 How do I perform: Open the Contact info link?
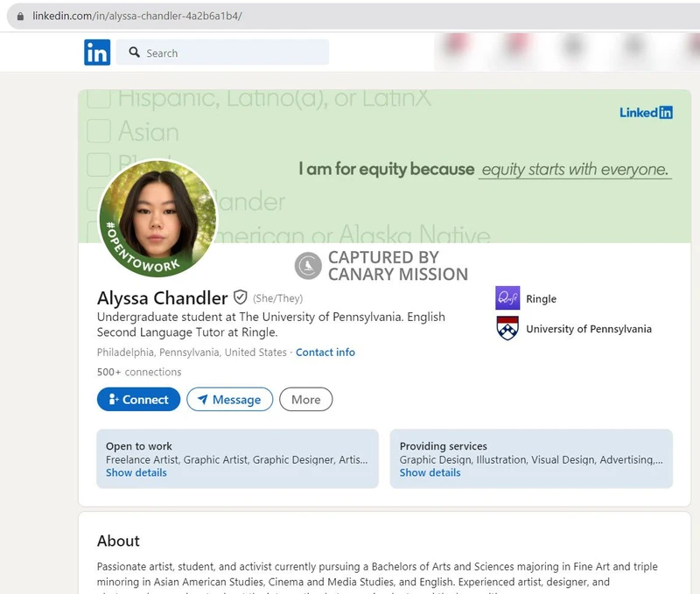pos(325,353)
